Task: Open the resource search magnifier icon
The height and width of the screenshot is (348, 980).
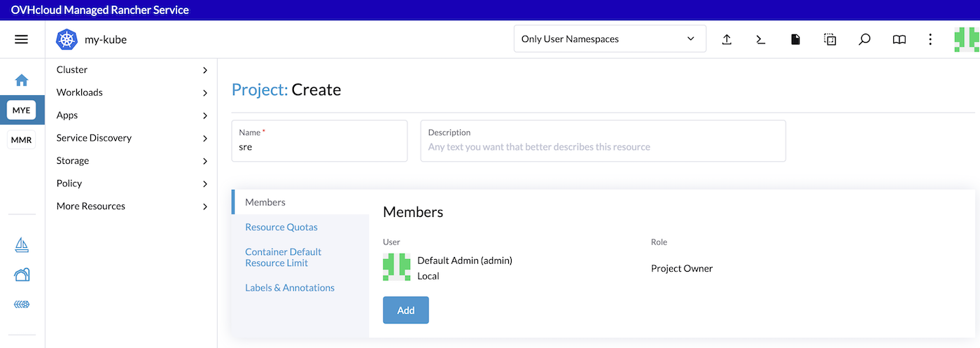Action: 864,39
